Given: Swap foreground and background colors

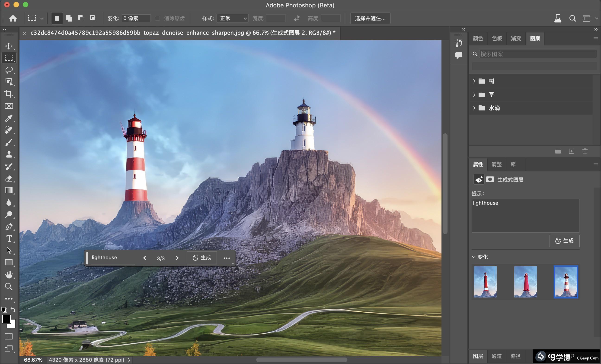Looking at the screenshot, I should click(13, 309).
